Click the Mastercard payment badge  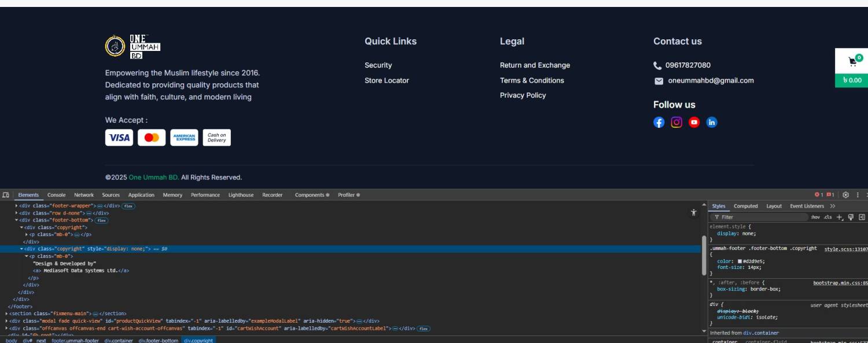click(x=152, y=138)
